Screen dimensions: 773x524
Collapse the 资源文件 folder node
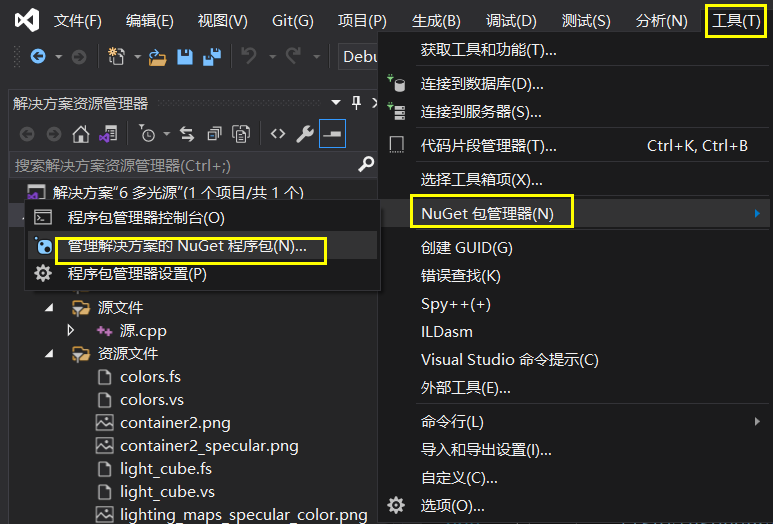(x=49, y=353)
